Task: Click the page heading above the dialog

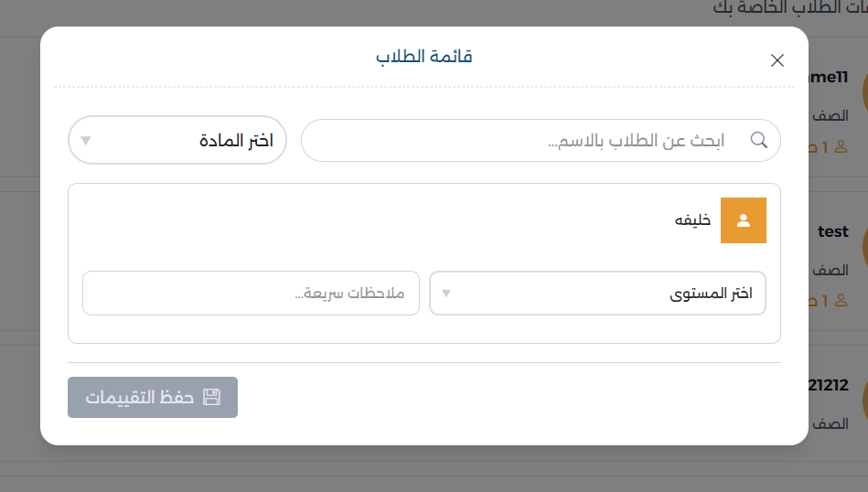Action: point(788,8)
